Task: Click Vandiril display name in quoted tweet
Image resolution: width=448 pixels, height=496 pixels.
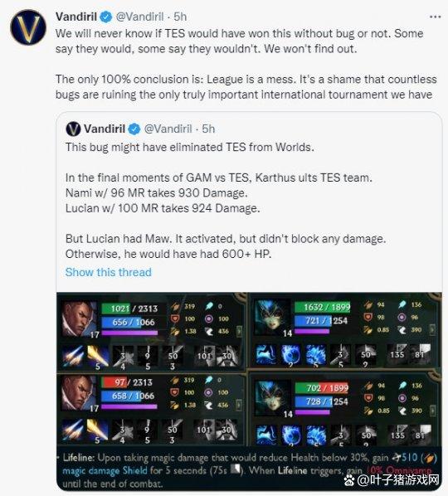Action: tap(105, 129)
